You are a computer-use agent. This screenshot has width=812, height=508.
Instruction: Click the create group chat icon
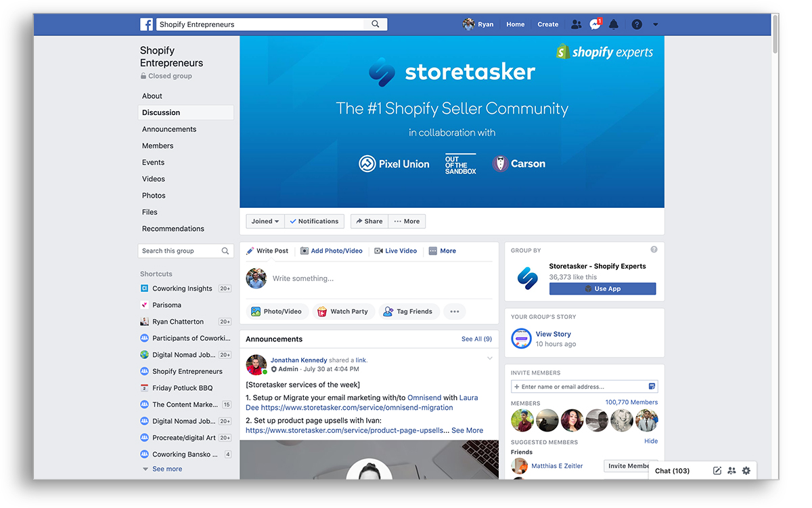coord(731,471)
